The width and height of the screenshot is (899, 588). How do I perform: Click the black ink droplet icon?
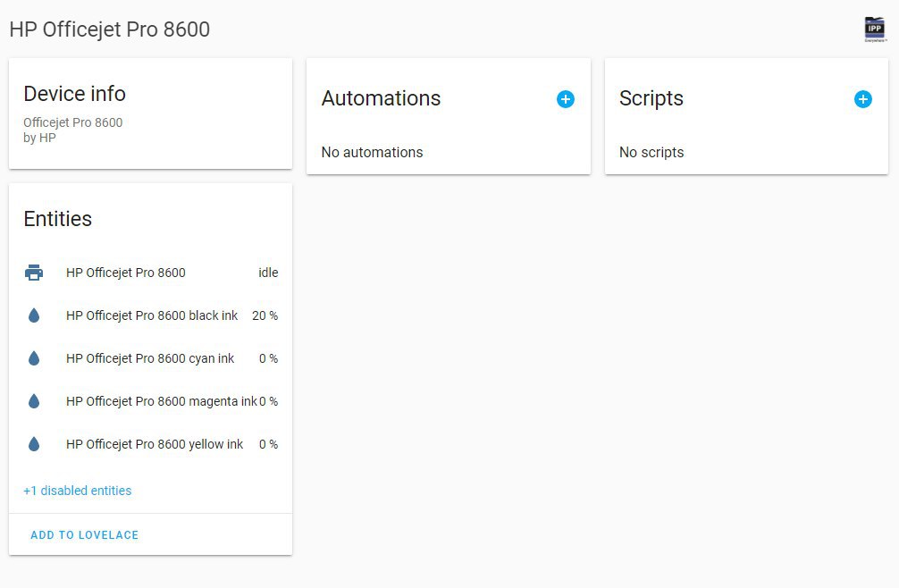point(34,315)
